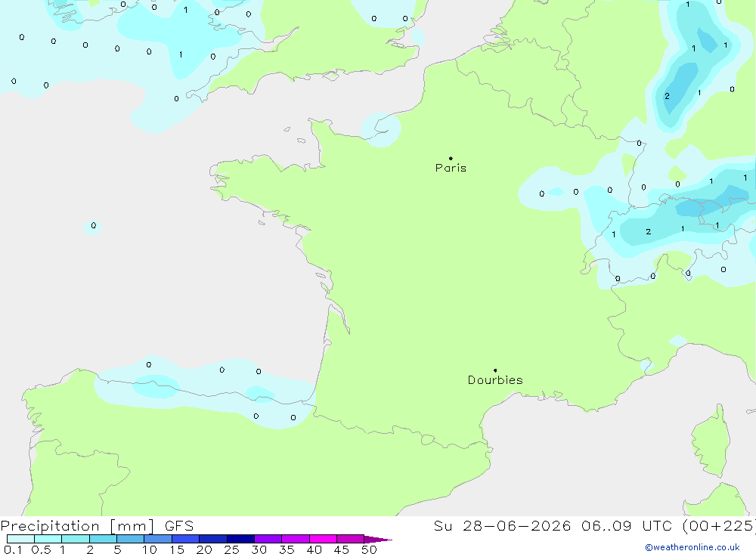756x554 pixels.
Task: Click the '06..09 UTC' time range text
Action: click(x=627, y=526)
